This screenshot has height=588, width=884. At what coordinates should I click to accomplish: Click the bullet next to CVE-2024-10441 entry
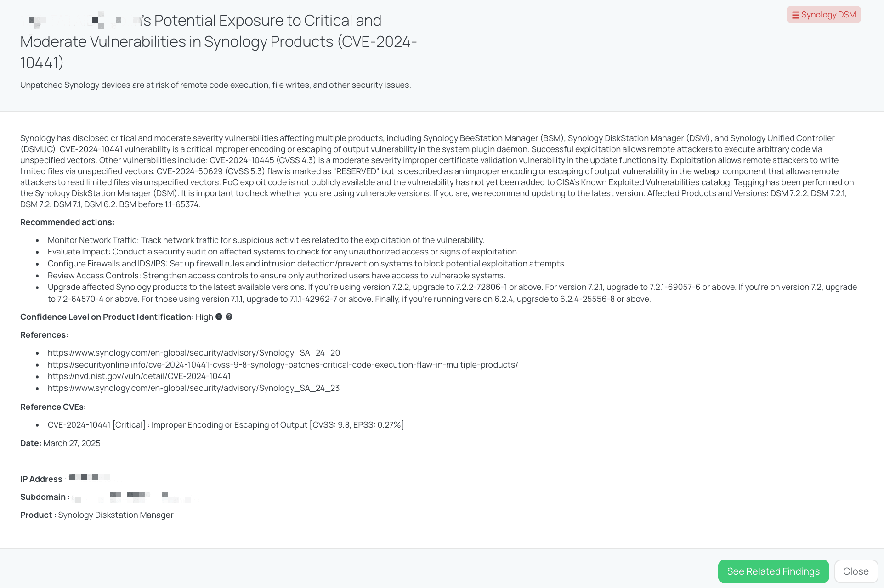tap(39, 425)
